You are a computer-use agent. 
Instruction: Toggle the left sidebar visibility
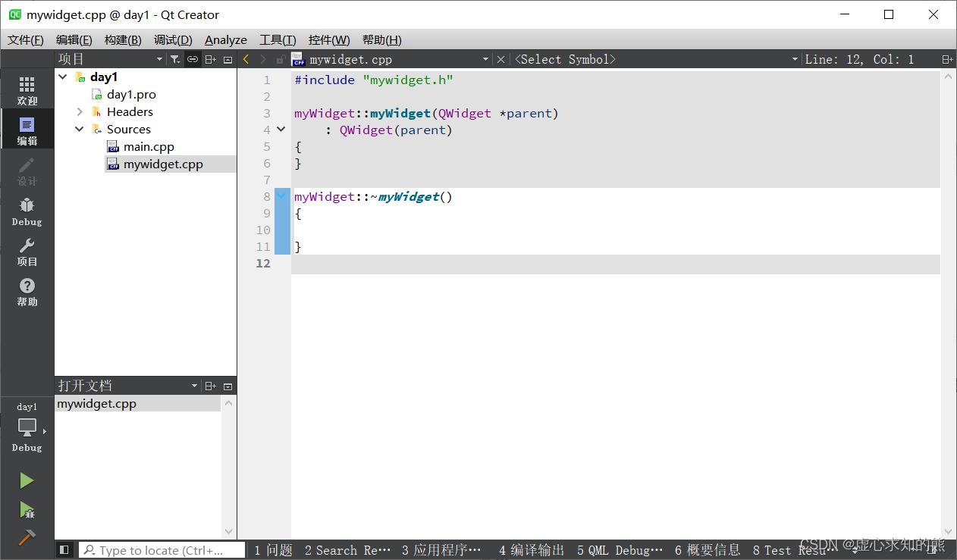coord(64,550)
